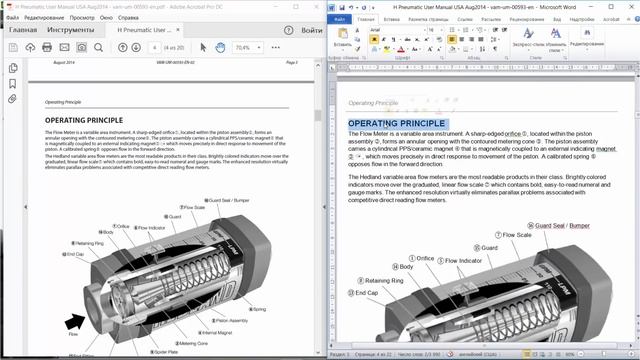Toggle superscript formatting in Word
Screen dimensions: 640x360
pos(426,39)
